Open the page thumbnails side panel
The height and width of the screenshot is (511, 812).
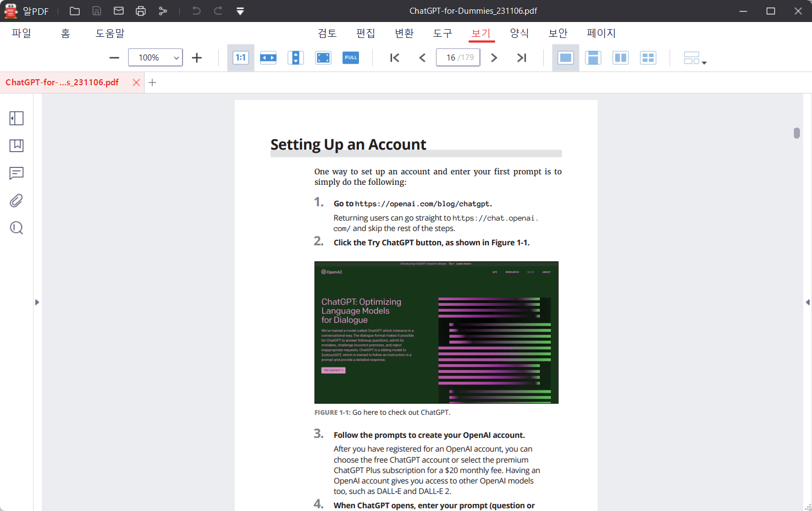click(16, 118)
